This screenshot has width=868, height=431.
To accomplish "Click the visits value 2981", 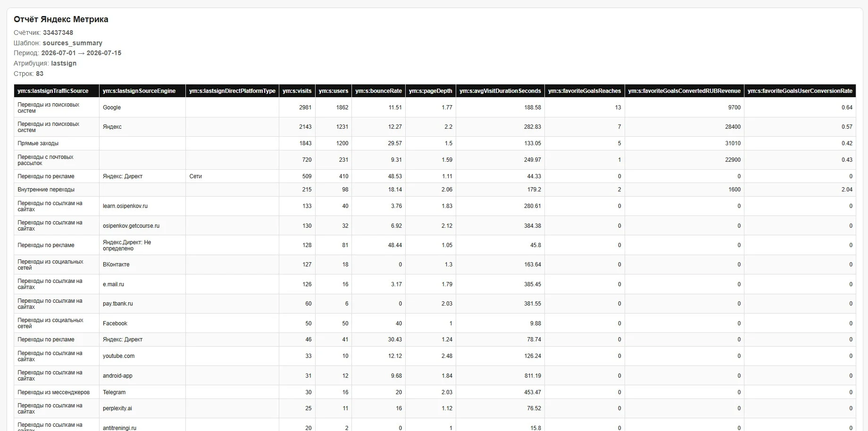I will point(305,108).
